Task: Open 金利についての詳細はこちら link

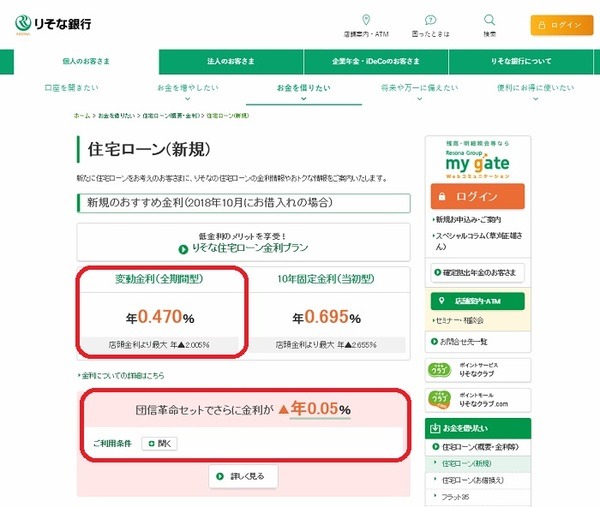Action: tap(121, 376)
